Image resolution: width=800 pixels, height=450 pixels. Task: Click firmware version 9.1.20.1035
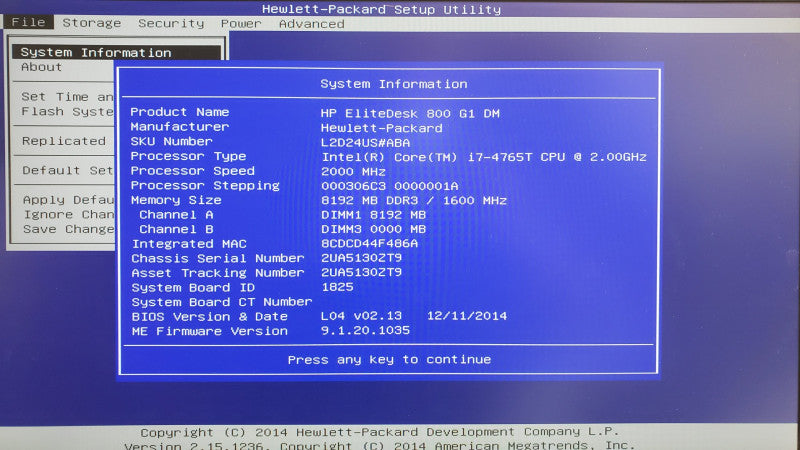click(365, 331)
